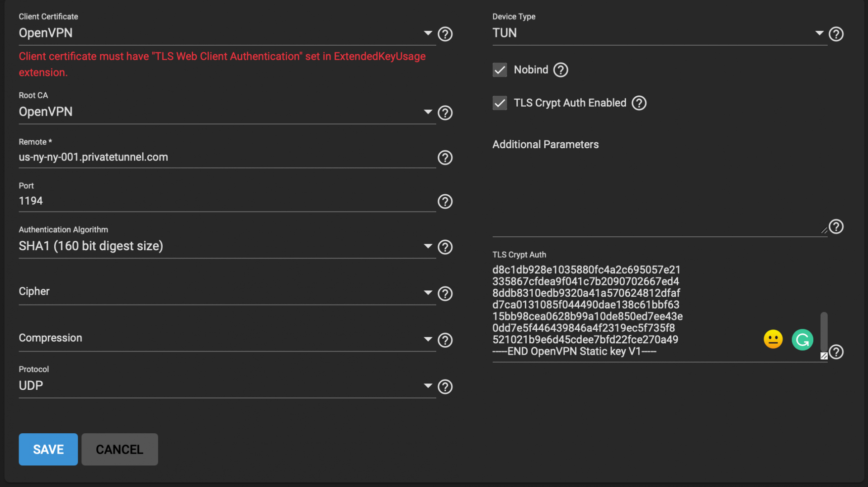Show help for TLS Crypt Auth Enabled
The height and width of the screenshot is (487, 868).
(x=639, y=103)
